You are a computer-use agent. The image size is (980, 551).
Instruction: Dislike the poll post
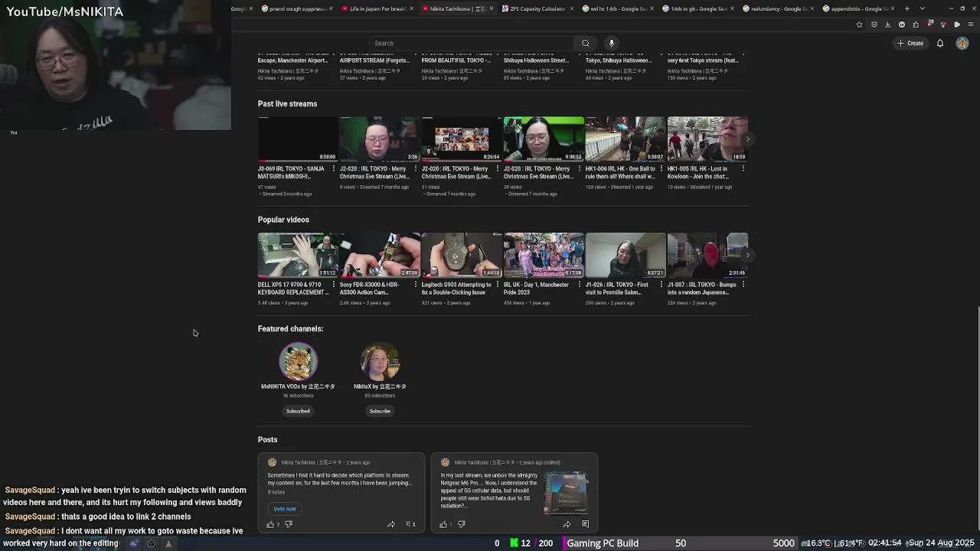[289, 524]
